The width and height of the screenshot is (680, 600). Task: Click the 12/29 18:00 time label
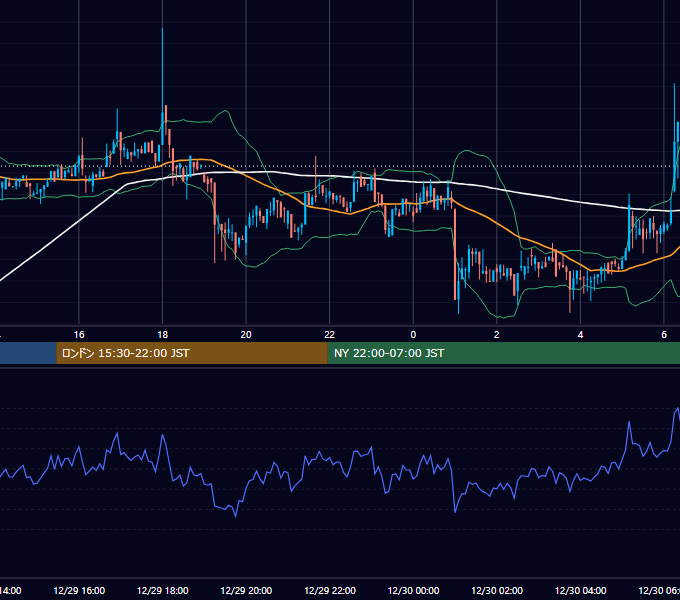click(x=163, y=590)
